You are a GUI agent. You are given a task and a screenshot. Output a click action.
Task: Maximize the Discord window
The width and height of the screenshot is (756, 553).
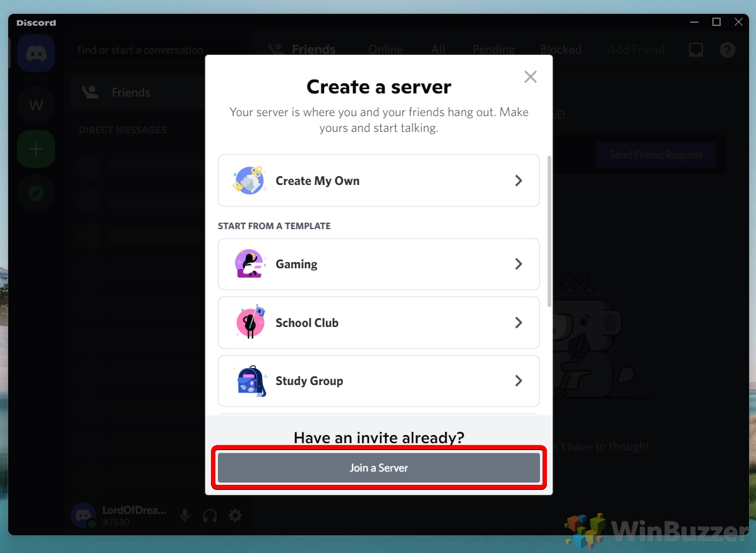pos(716,22)
